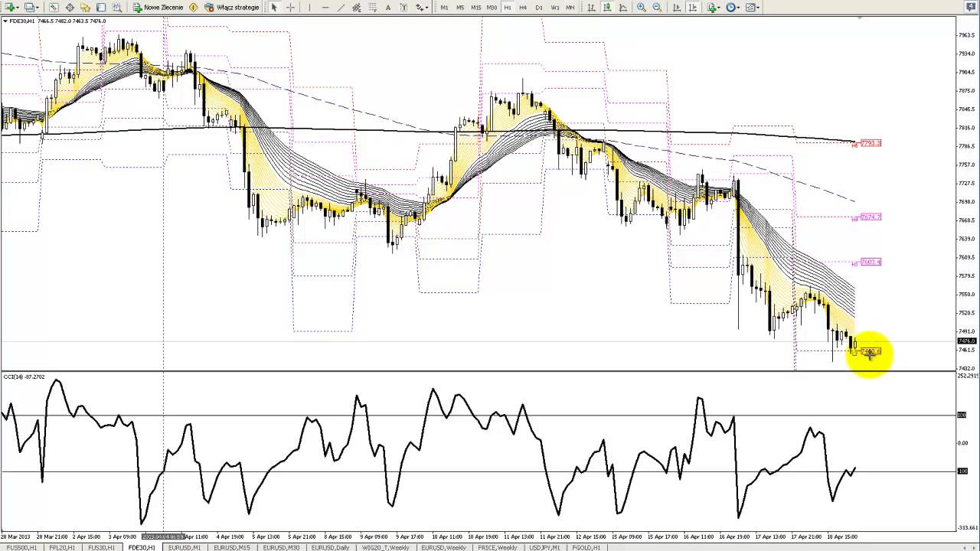980x551 pixels.
Task: Open the New Chart icon
Action: click(10, 7)
